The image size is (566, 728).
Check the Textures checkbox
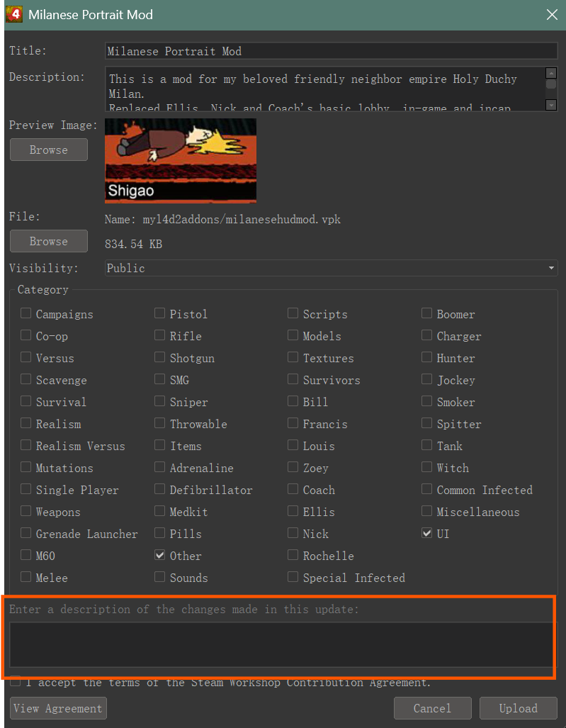pos(293,357)
